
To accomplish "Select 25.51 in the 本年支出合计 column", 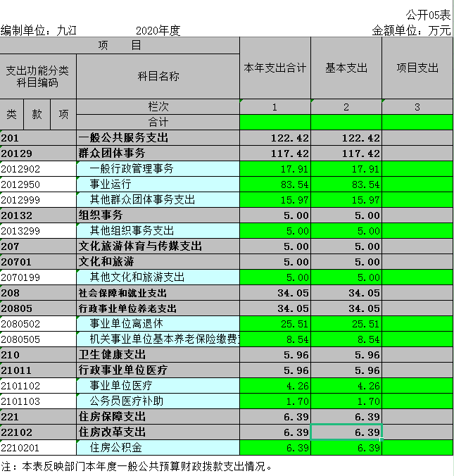I will pos(275,324).
